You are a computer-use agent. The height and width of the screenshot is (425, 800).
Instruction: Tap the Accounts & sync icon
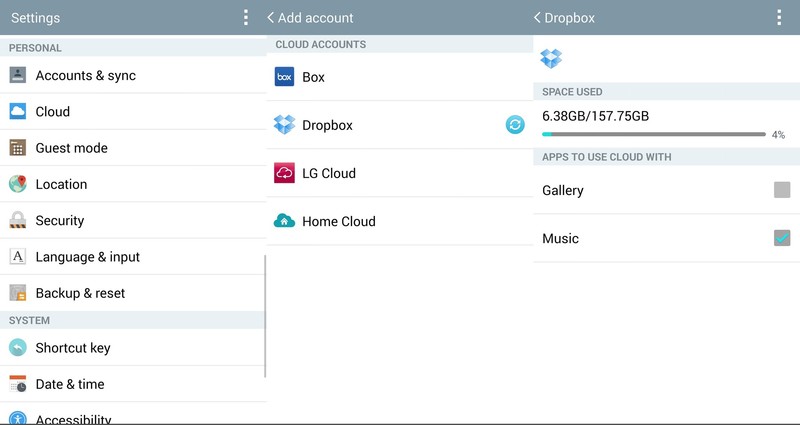pyautogui.click(x=18, y=75)
